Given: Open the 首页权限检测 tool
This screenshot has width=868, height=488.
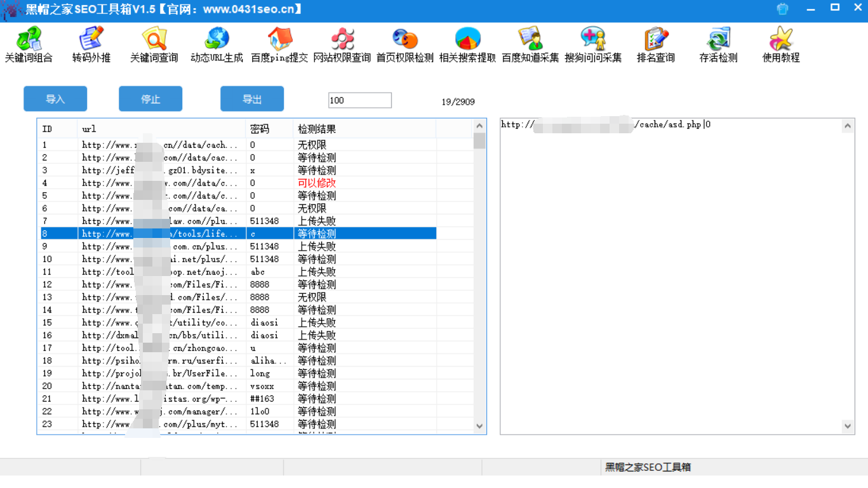Looking at the screenshot, I should [405, 44].
